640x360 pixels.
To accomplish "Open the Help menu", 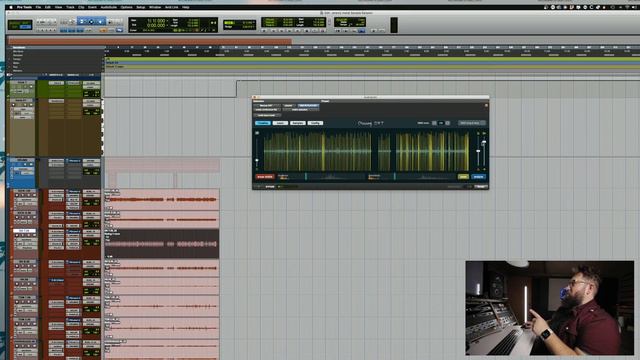I will click(186, 7).
